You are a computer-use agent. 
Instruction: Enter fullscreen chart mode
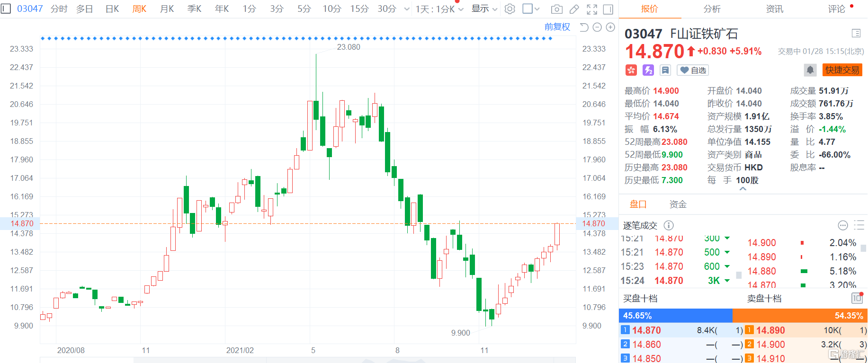click(x=591, y=9)
